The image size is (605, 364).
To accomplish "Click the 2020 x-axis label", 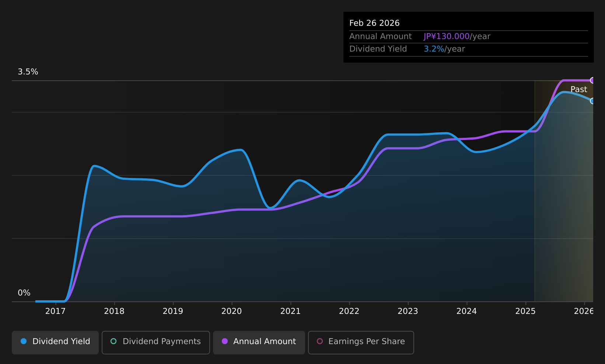I will coord(232,311).
